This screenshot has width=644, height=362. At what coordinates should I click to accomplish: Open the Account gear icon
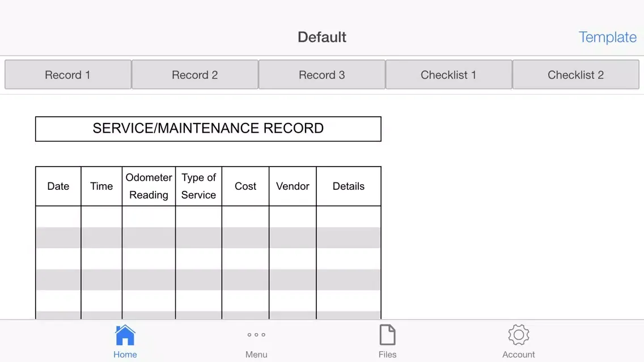(x=518, y=335)
